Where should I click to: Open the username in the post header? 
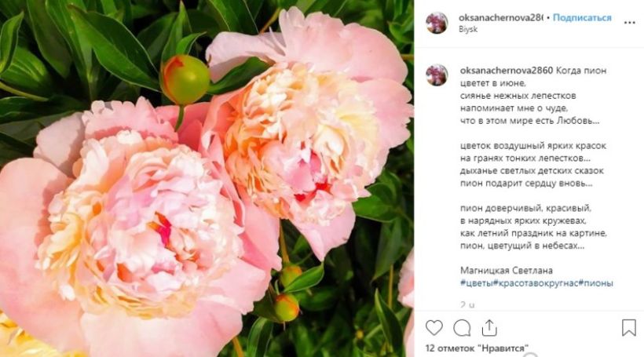pos(500,17)
